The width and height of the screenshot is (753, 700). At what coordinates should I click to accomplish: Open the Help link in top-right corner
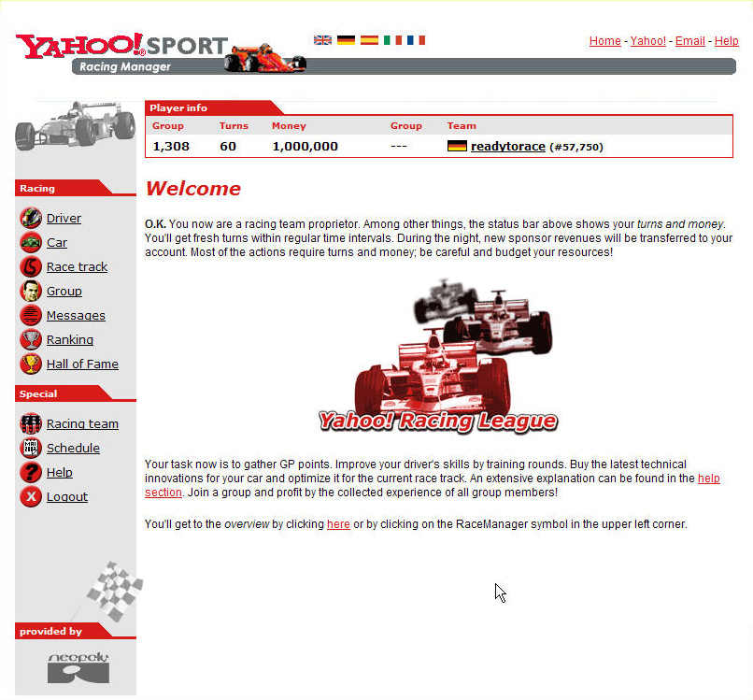[727, 41]
